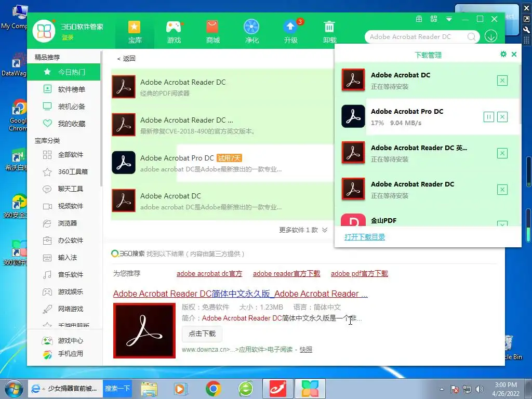This screenshot has height=399, width=532.
Task: Cancel Adobe Acrobat Reader DC 英... download
Action: [x=502, y=153]
